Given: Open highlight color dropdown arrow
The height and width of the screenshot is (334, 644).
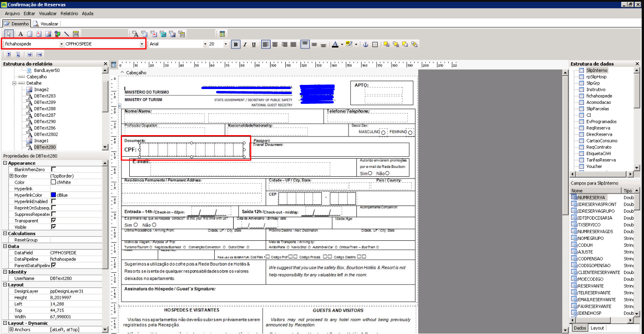Looking at the screenshot, I should coord(356,44).
